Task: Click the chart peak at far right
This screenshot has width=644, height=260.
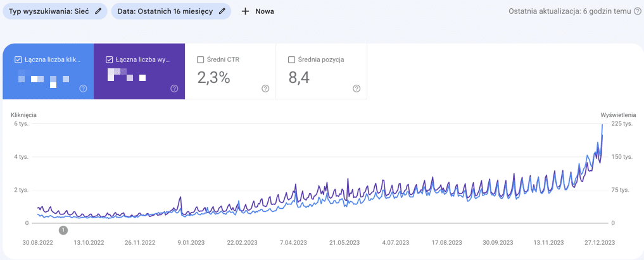Action: coord(602,125)
